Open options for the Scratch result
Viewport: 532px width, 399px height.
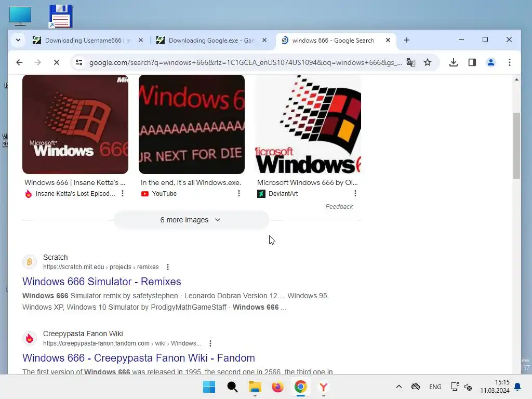click(168, 267)
